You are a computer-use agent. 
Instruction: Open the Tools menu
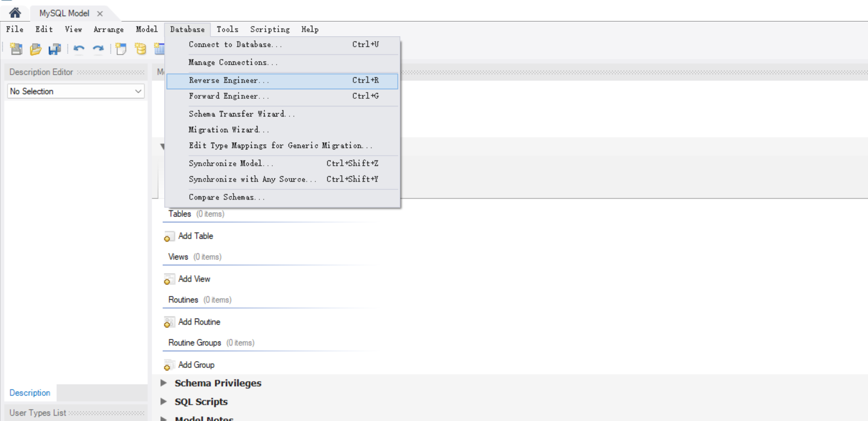pyautogui.click(x=227, y=29)
